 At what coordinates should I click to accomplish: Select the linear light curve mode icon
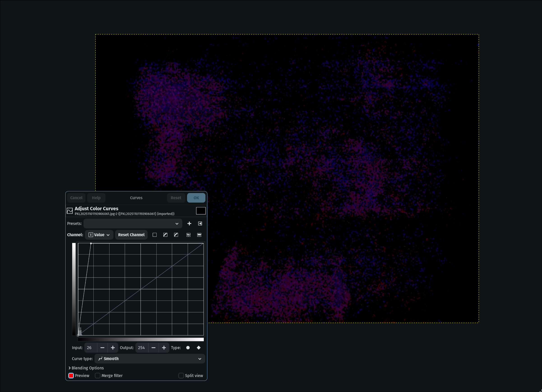tap(155, 235)
